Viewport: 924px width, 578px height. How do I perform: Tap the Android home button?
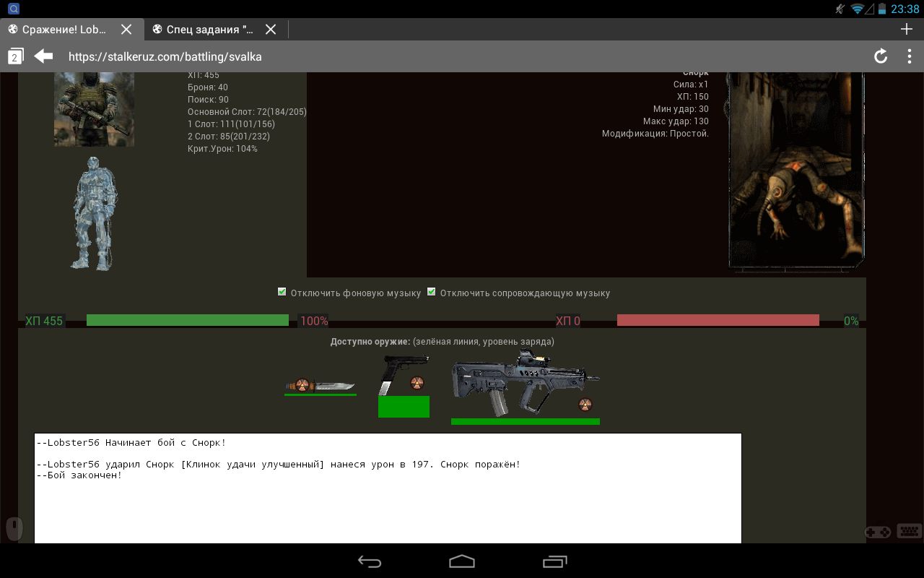[x=462, y=561]
